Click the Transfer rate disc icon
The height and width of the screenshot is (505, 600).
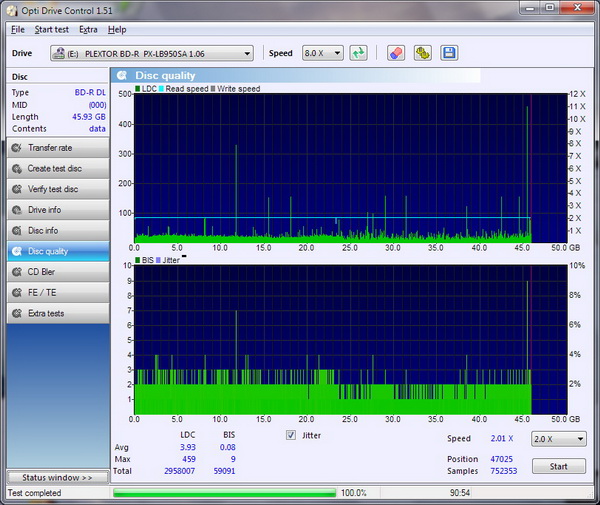pos(16,148)
